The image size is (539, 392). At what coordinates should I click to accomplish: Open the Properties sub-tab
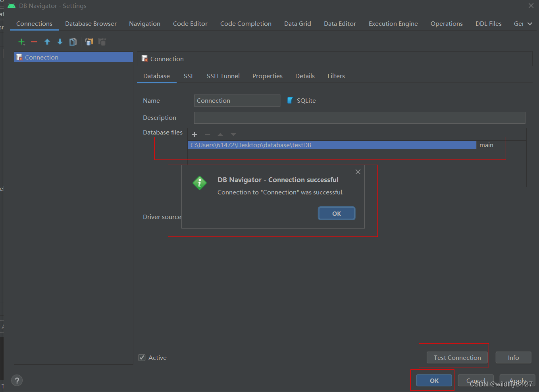268,76
